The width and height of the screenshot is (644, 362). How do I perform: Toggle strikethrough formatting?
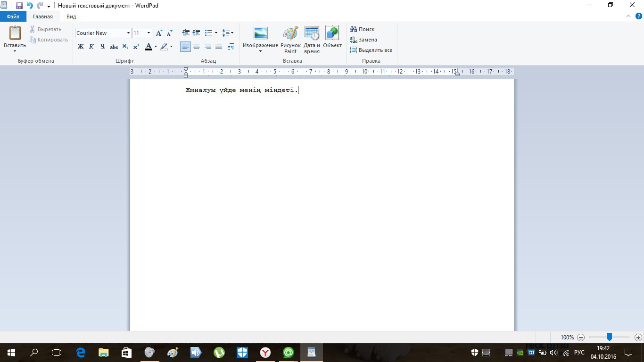pos(114,47)
